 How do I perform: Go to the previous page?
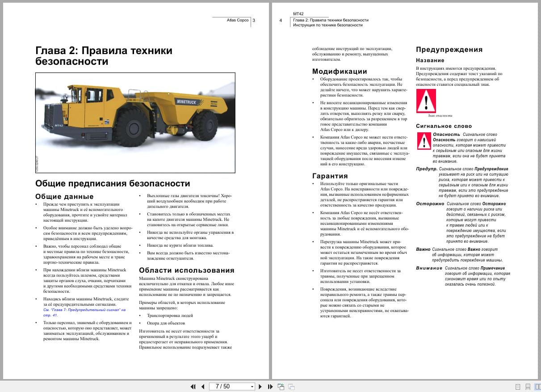pyautogui.click(x=203, y=387)
